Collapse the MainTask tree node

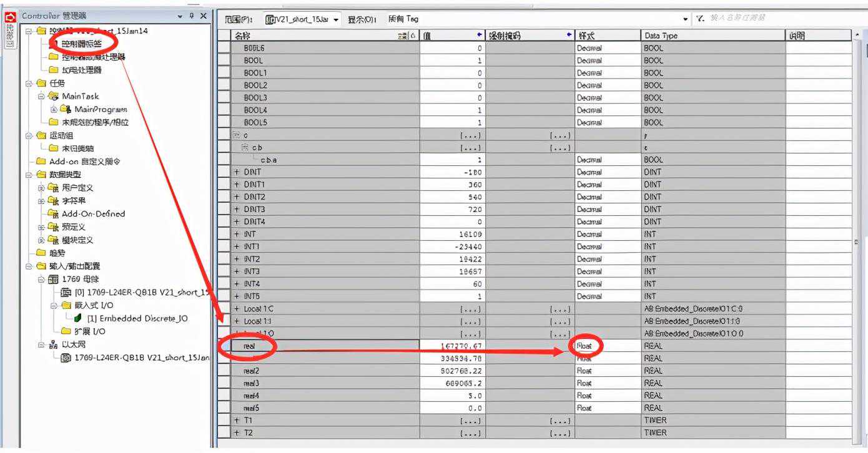tap(41, 96)
